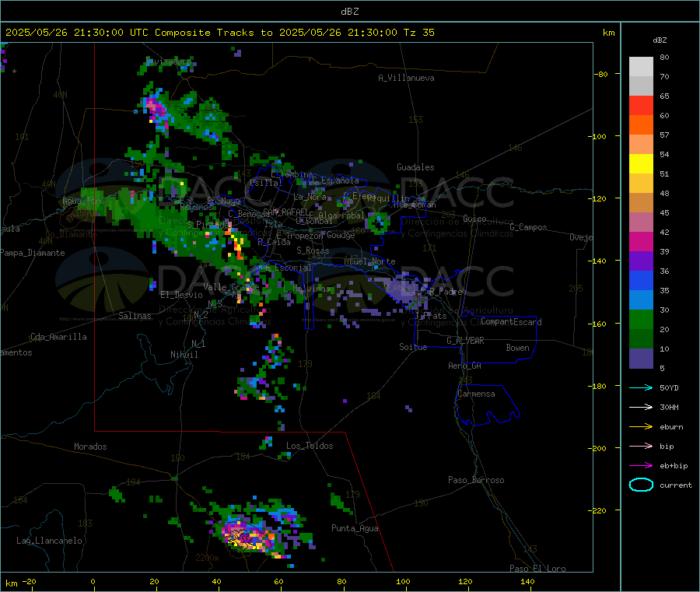Screen dimensions: 700x592
Task: Click the 'Cda_Amarilla' map label
Action: point(58,337)
